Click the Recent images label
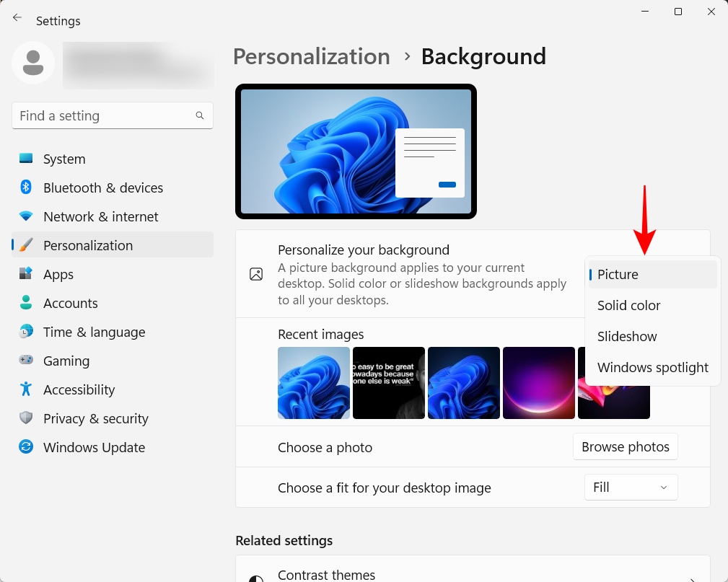 pos(321,335)
